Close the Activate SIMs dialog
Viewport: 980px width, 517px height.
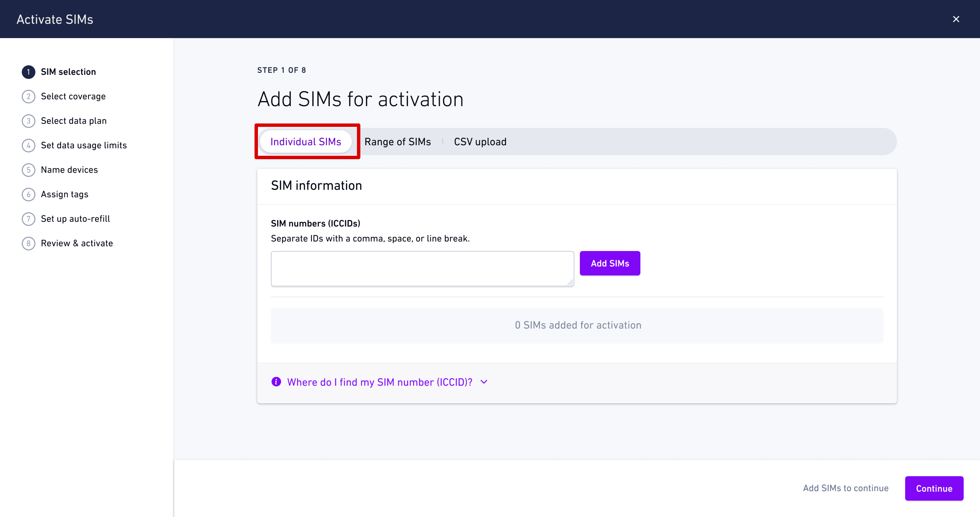[x=956, y=19]
